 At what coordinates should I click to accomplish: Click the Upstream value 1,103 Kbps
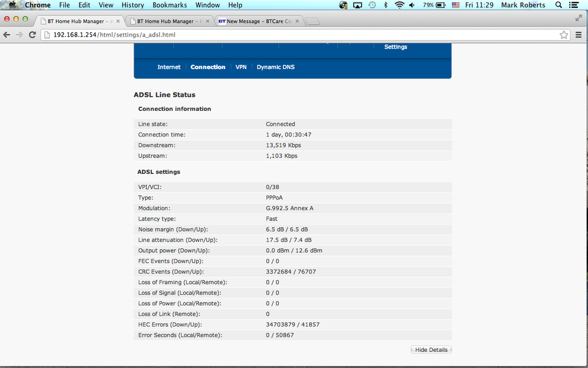coord(282,156)
